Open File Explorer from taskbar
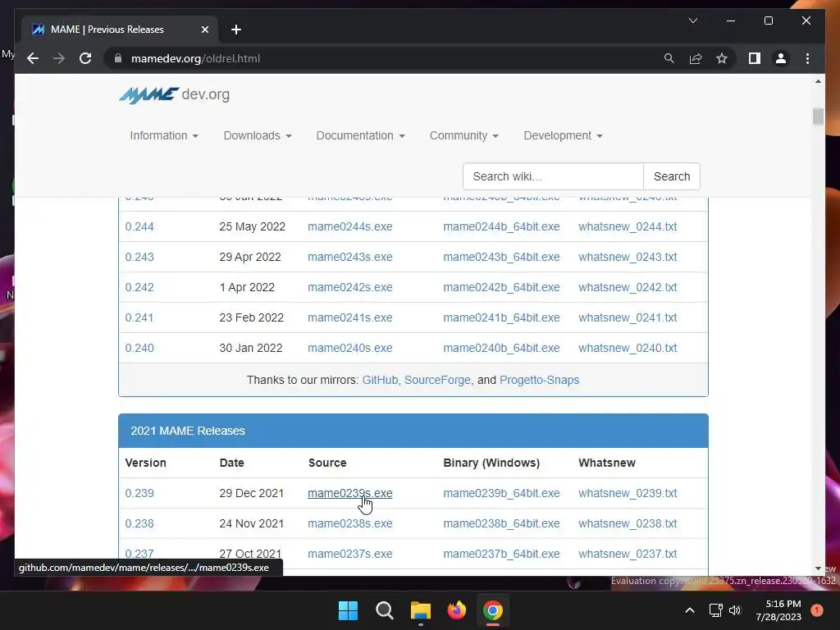Image resolution: width=840 pixels, height=630 pixels. point(421,610)
